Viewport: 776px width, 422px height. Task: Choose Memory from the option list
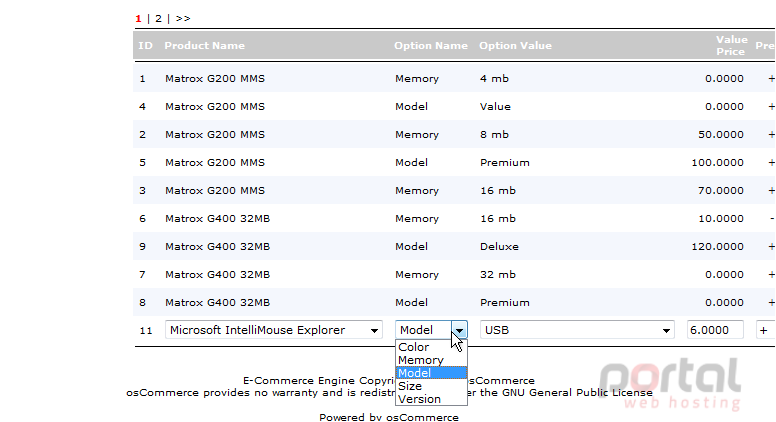point(431,360)
